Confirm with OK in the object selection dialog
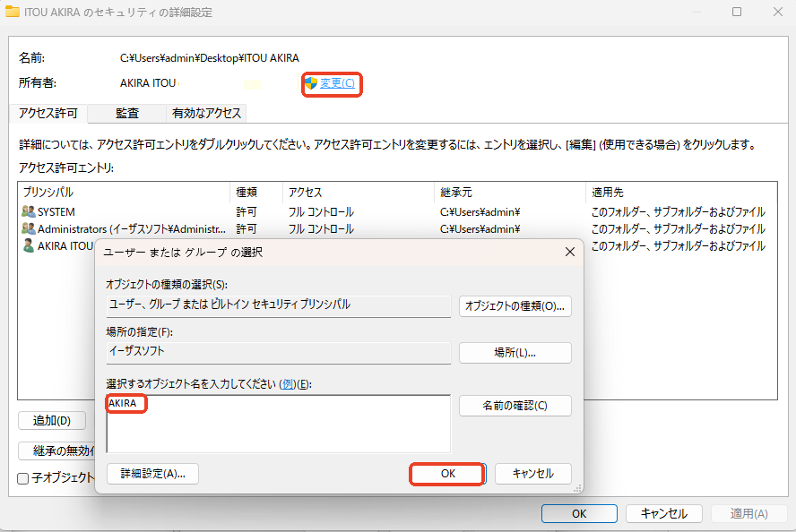The height and width of the screenshot is (532, 796). 447,474
